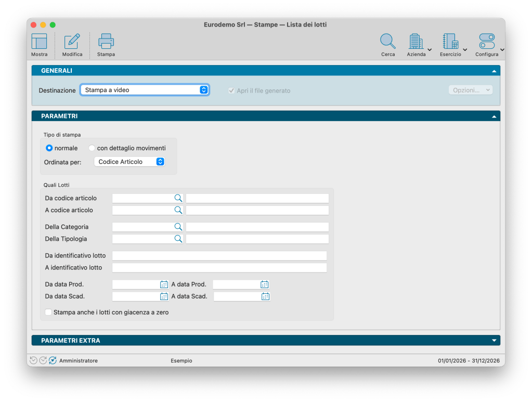Collapse the GENERALI section
The width and height of the screenshot is (532, 402).
pyautogui.click(x=494, y=71)
